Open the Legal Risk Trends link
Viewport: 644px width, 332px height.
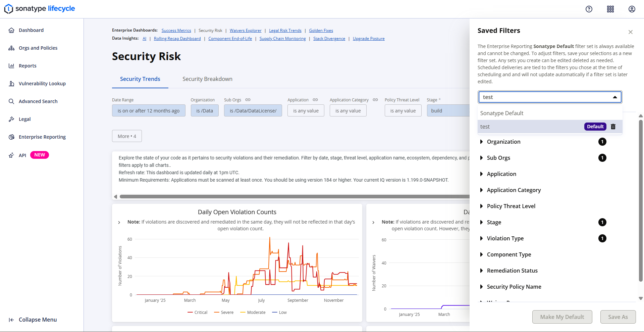pos(285,31)
